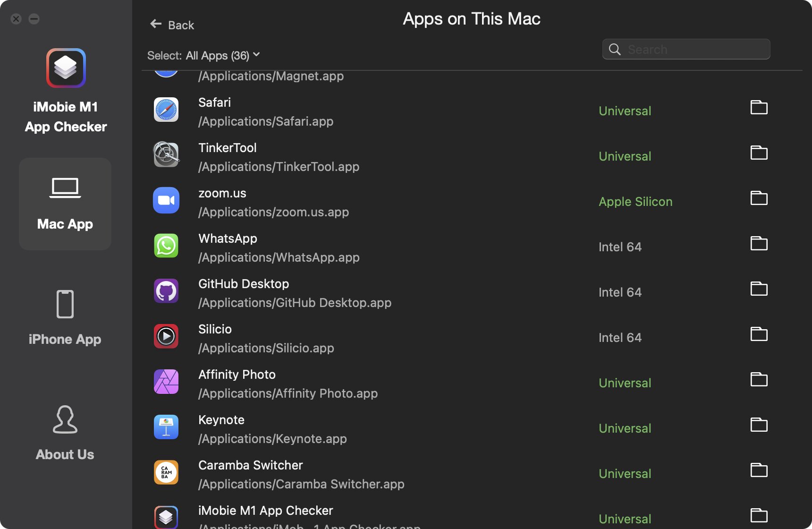The width and height of the screenshot is (812, 529).
Task: Open the iPhone App section
Action: (65, 318)
